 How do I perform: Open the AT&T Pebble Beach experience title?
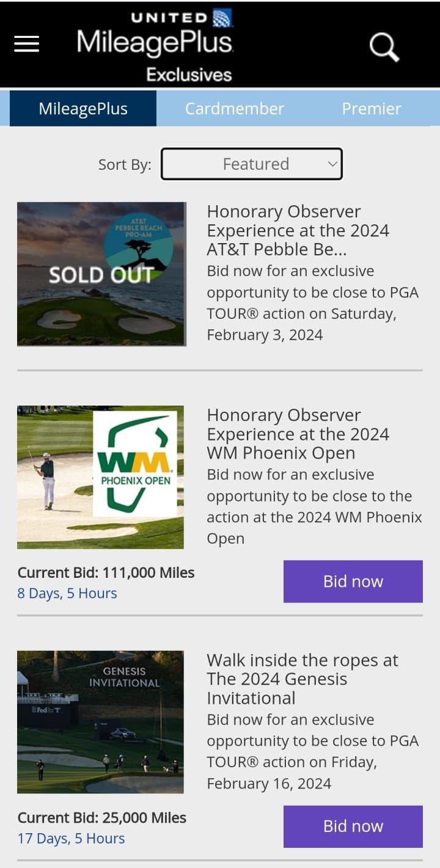coord(298,230)
